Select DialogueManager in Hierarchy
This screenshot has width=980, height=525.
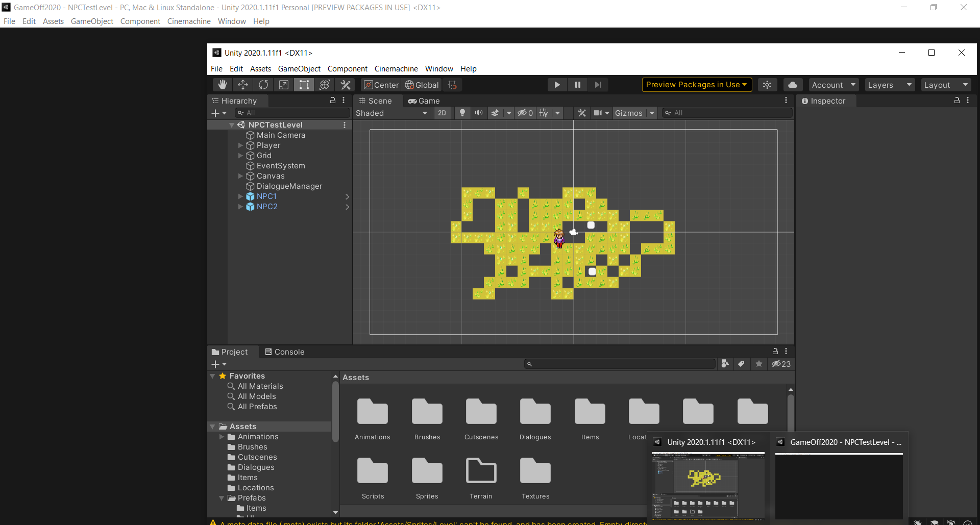pos(289,186)
